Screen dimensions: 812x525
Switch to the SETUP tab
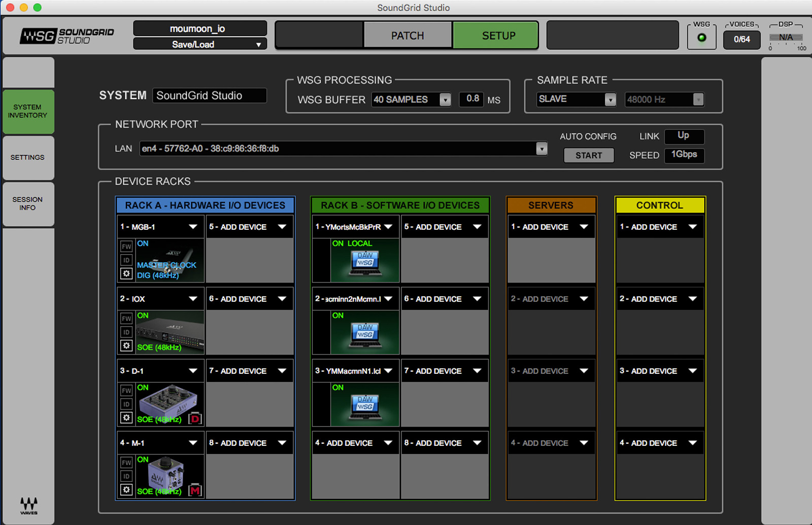495,36
